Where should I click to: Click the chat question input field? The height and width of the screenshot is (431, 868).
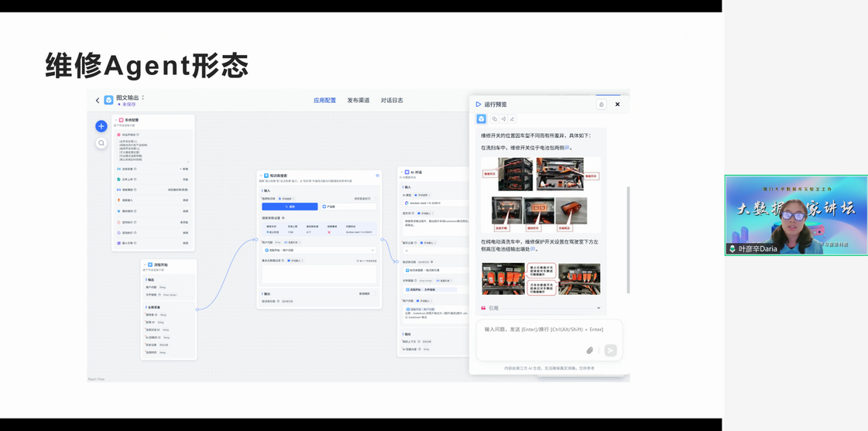pyautogui.click(x=542, y=330)
